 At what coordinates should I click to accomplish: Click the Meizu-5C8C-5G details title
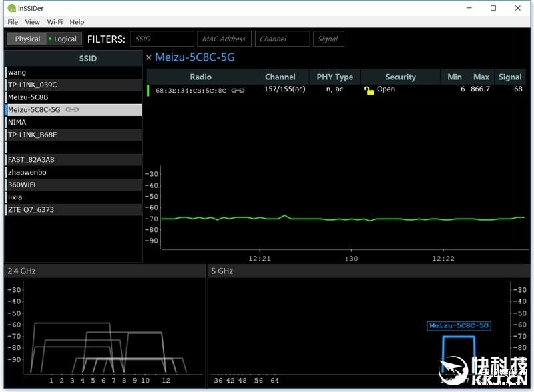click(195, 57)
